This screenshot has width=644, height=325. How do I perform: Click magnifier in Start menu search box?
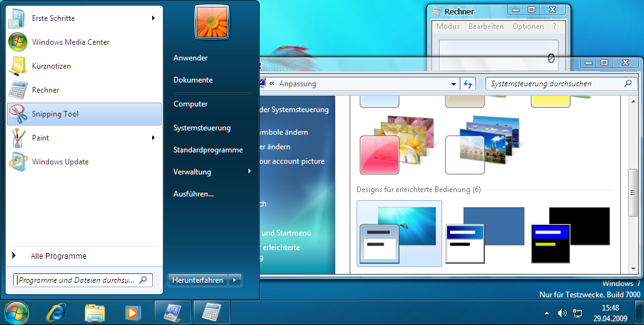pyautogui.click(x=143, y=280)
